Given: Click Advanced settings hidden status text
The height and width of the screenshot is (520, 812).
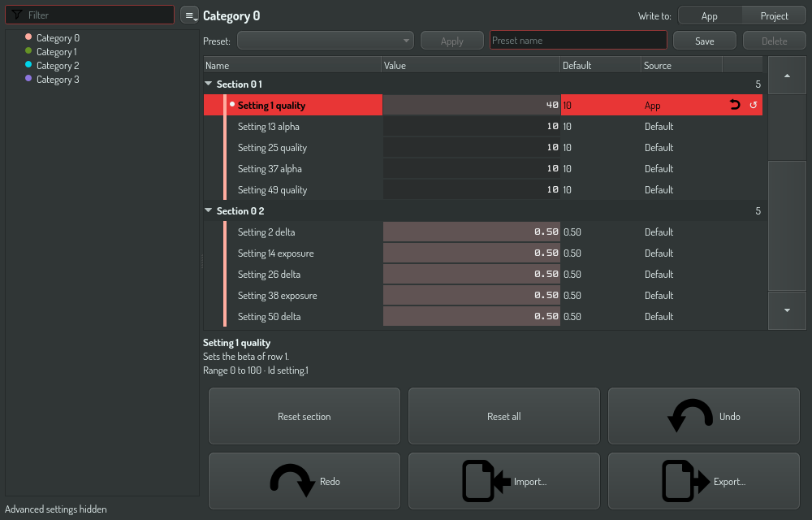Looking at the screenshot, I should (x=56, y=509).
